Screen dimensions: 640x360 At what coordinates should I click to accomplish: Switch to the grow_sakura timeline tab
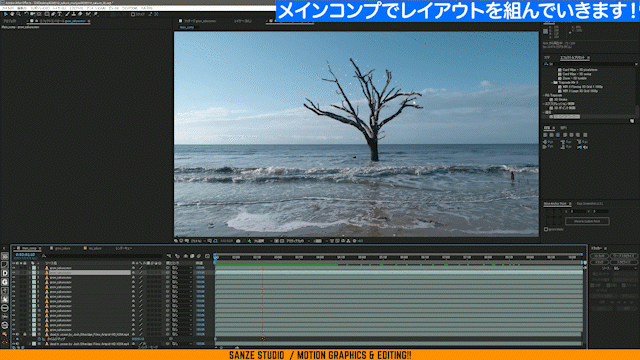pyautogui.click(x=63, y=248)
